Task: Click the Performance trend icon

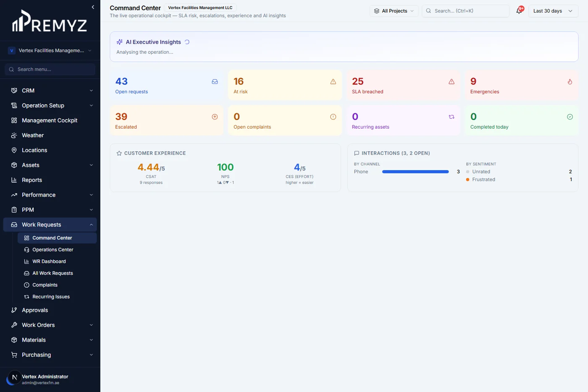Action: (x=14, y=195)
